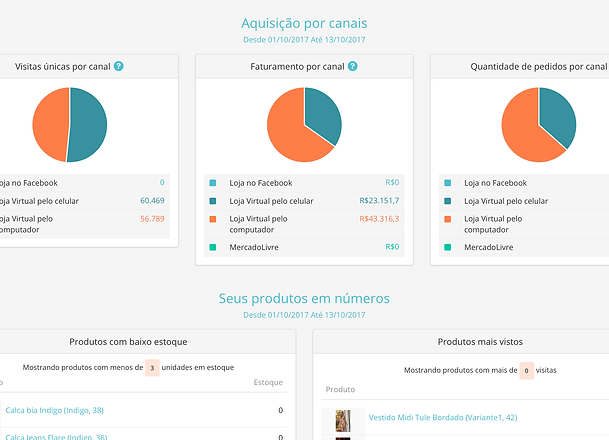Click the Faturamento por canal pie chart
The image size is (609, 440).
click(304, 125)
